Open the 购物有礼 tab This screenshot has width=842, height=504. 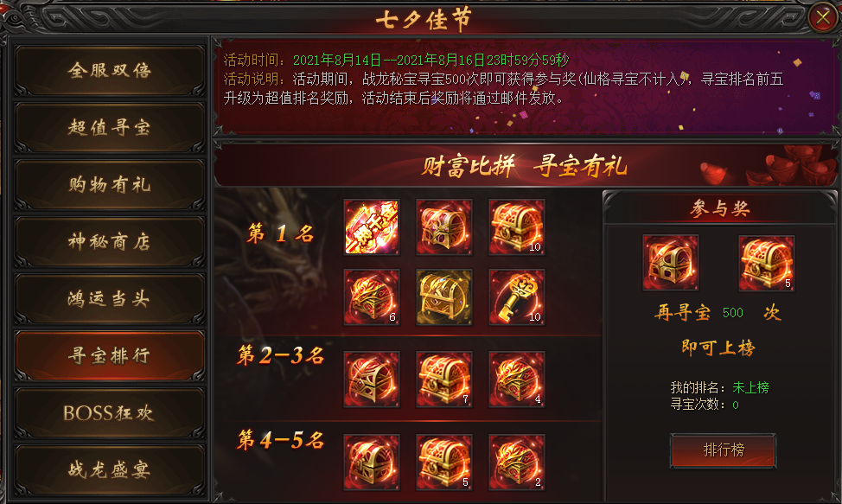coord(110,185)
